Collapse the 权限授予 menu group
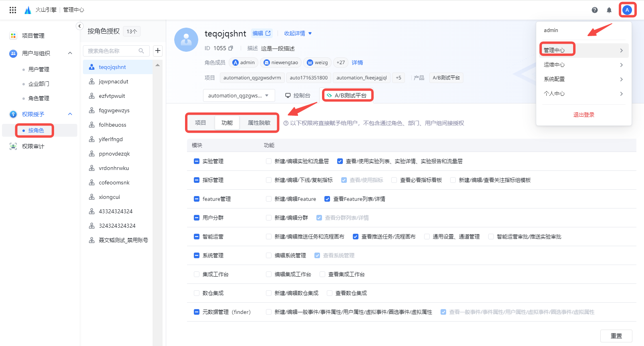This screenshot has height=346, width=644. pyautogui.click(x=70, y=114)
